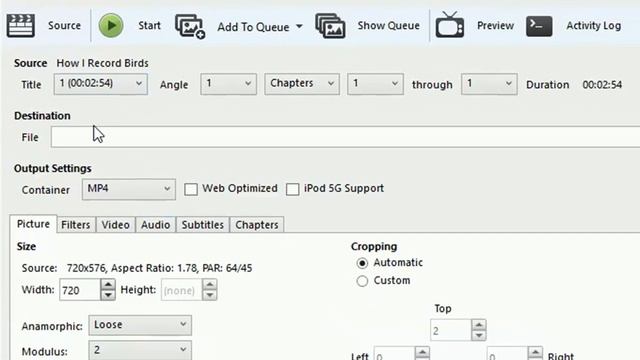Click the source info '720x576, Aspect Ratio: 1.78, PAR: 64/45'
The image size is (640, 360).
point(160,268)
